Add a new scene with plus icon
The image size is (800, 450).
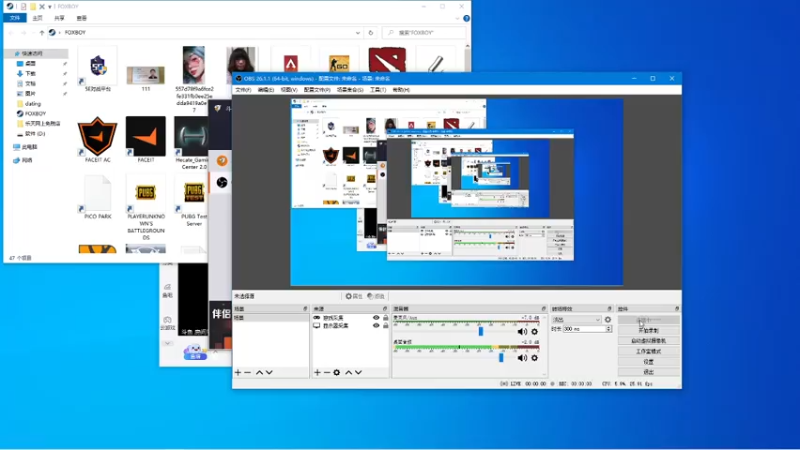click(x=238, y=372)
